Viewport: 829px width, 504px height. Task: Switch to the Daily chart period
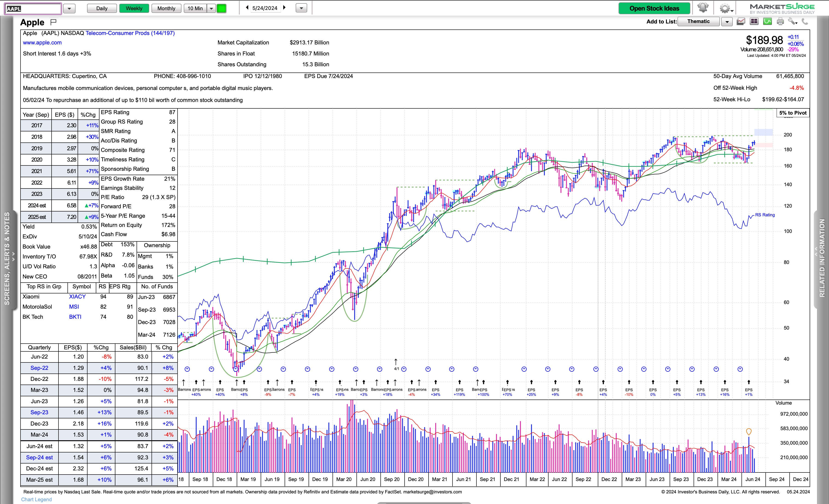point(102,9)
